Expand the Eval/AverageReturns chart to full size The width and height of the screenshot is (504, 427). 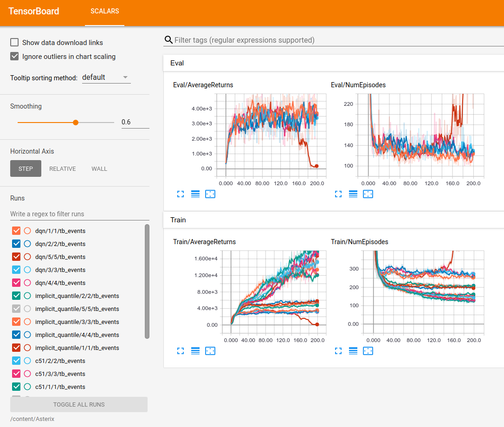click(x=181, y=194)
